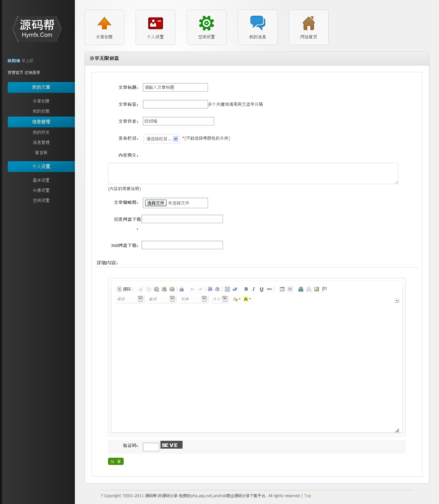Toggle bold formatting in editor
439x504 pixels.
tap(246, 289)
